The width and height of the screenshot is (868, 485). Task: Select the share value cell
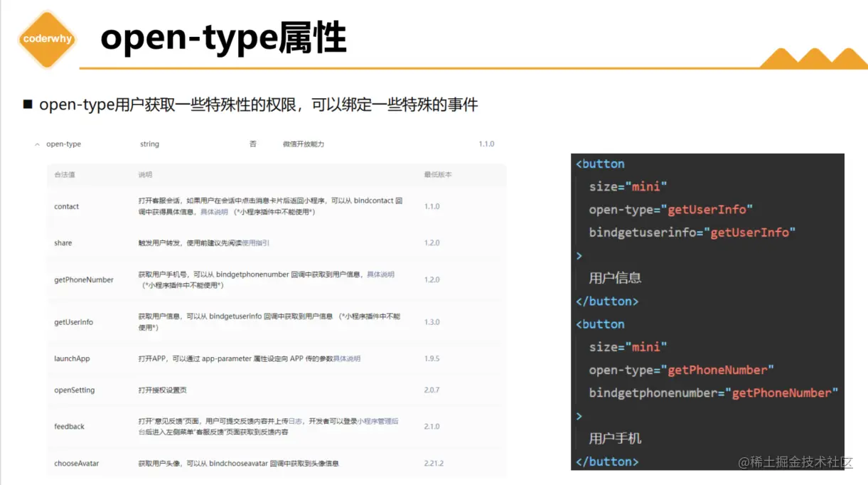[x=63, y=243]
